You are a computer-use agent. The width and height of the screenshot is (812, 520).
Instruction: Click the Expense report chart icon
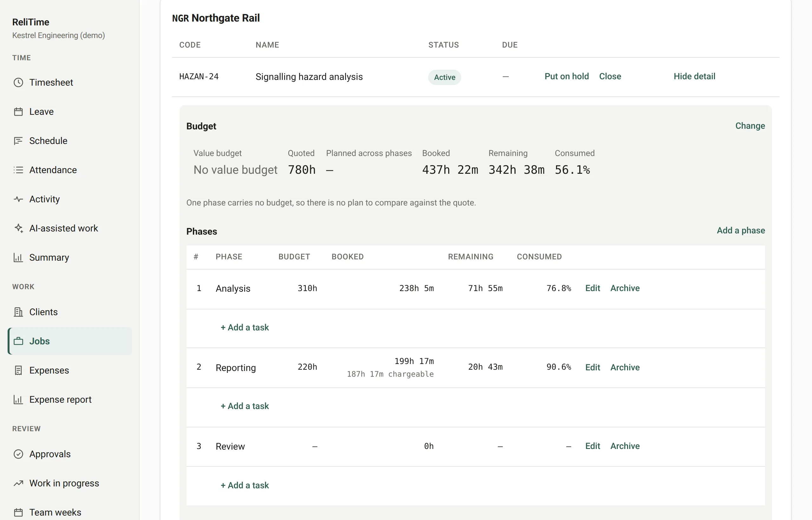[x=18, y=400]
